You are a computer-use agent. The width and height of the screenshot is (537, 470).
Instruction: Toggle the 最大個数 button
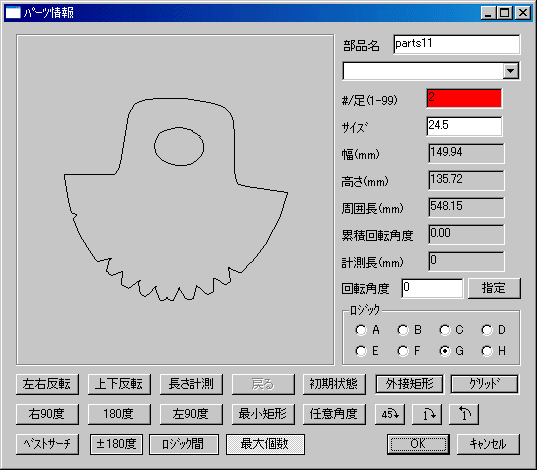tap(265, 444)
